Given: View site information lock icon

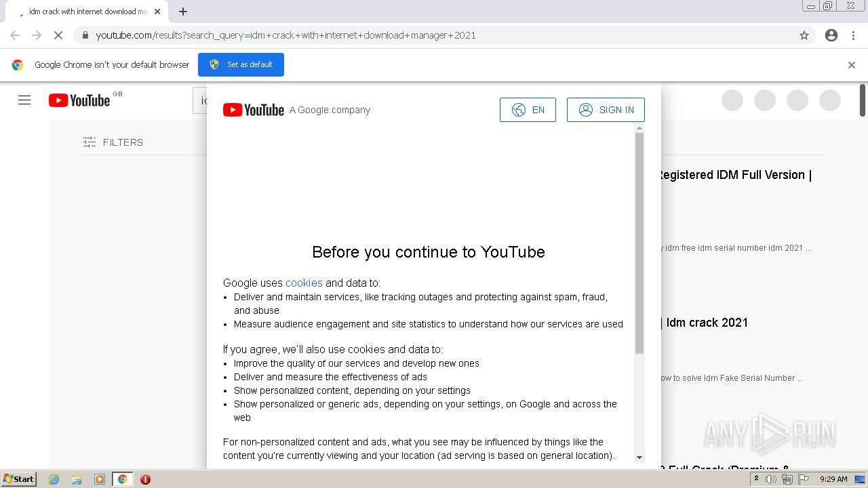Looking at the screenshot, I should (x=85, y=35).
